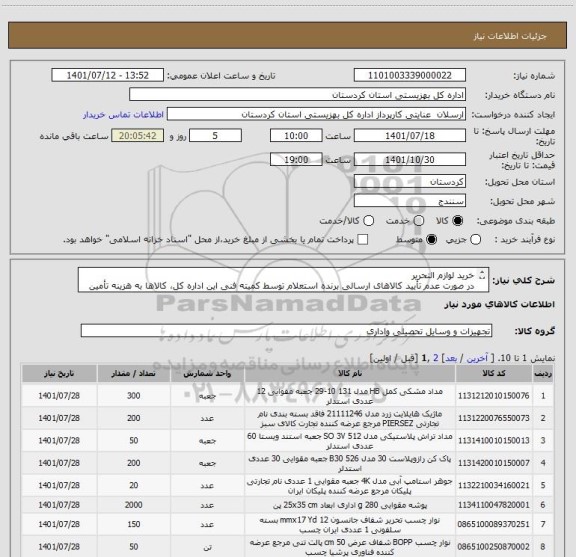Click the delivery city field سنندج

(410, 201)
